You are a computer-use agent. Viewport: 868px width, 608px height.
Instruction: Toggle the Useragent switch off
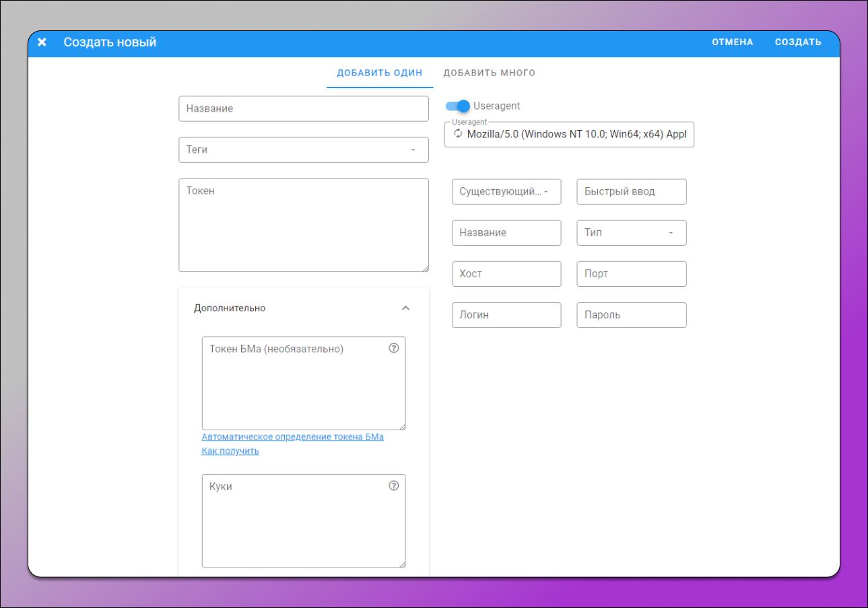click(x=458, y=106)
